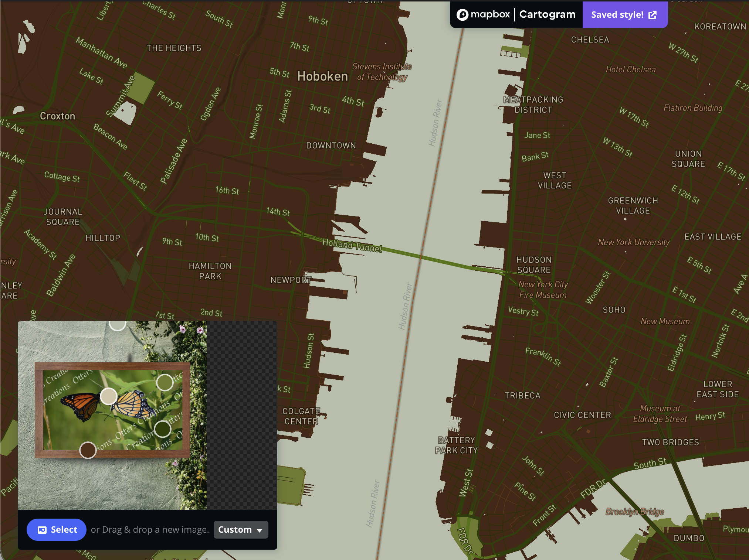
Task: Click the chevron arrow on the Custom dropdown
Action: [260, 530]
